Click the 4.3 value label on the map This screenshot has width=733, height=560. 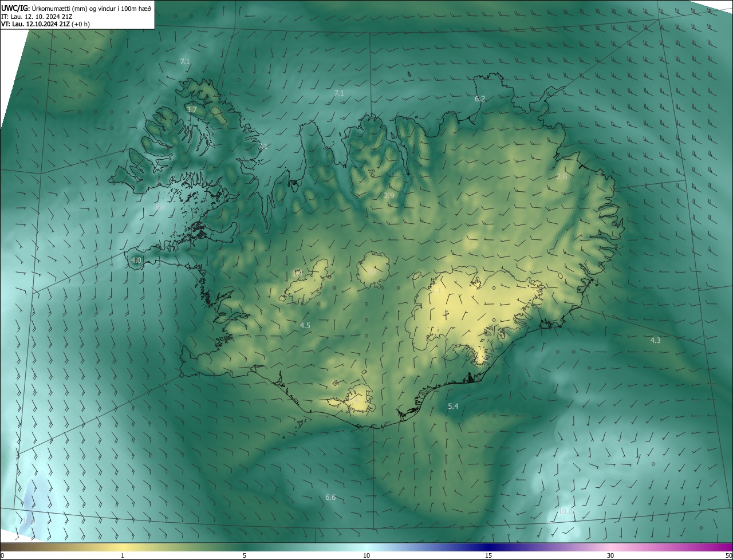656,340
